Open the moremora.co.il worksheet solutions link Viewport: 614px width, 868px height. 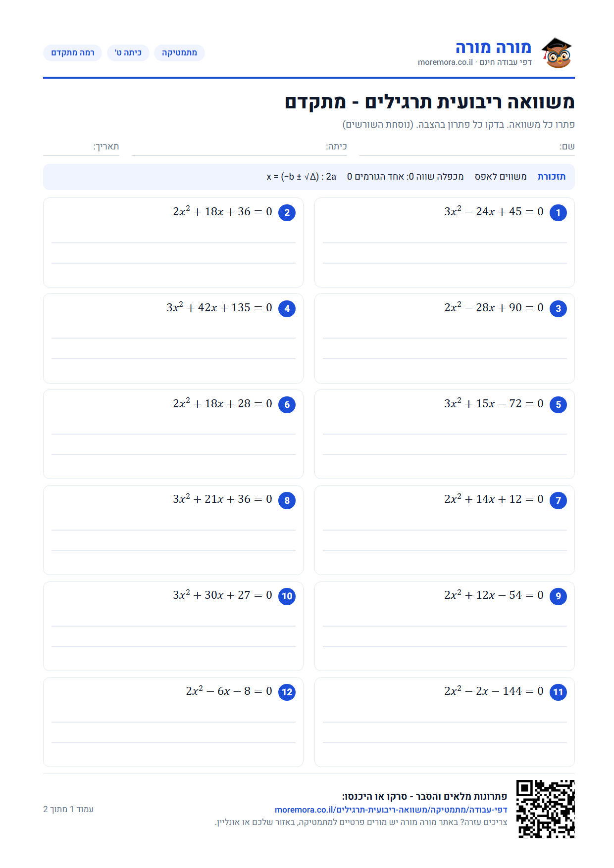click(391, 810)
